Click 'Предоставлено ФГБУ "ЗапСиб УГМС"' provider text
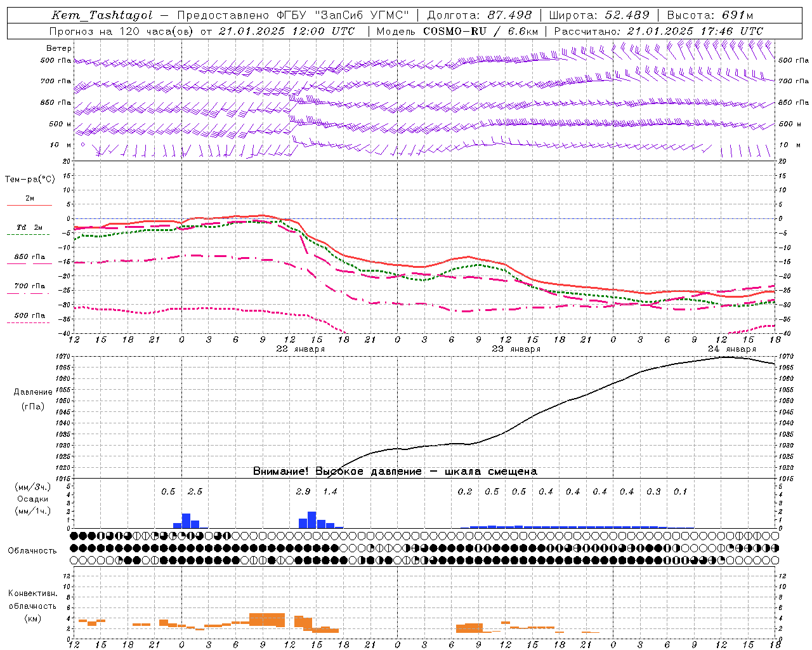This screenshot has width=812, height=650. 293,15
